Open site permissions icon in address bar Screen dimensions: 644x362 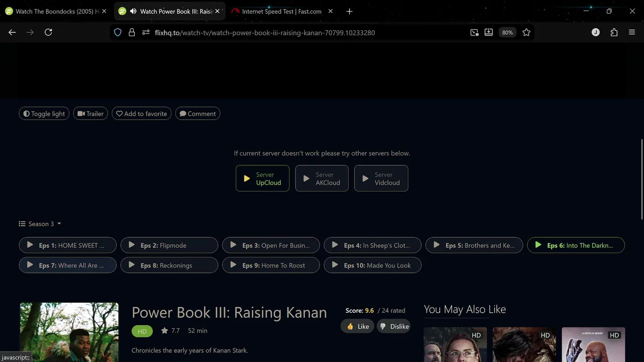(146, 32)
